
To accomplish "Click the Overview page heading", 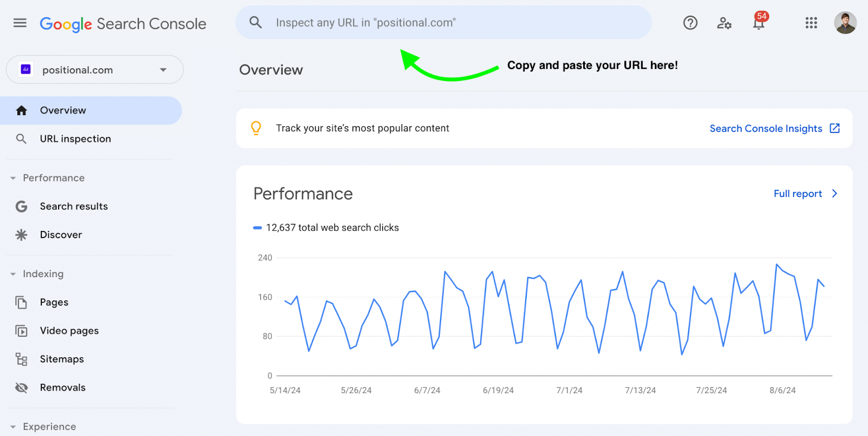I will point(271,70).
